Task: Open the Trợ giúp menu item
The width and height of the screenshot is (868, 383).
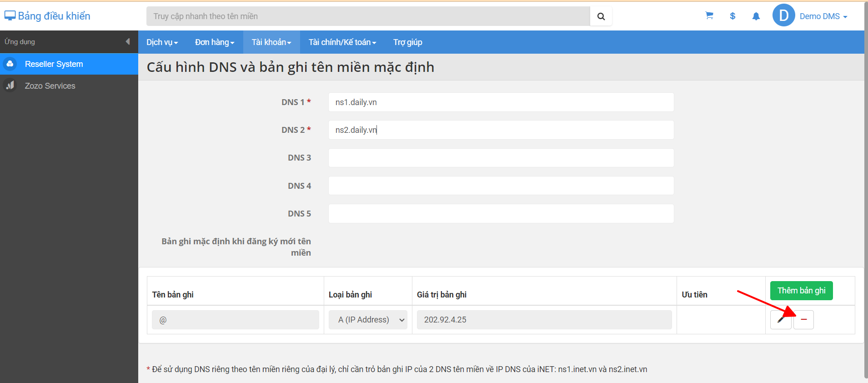Action: coord(407,42)
